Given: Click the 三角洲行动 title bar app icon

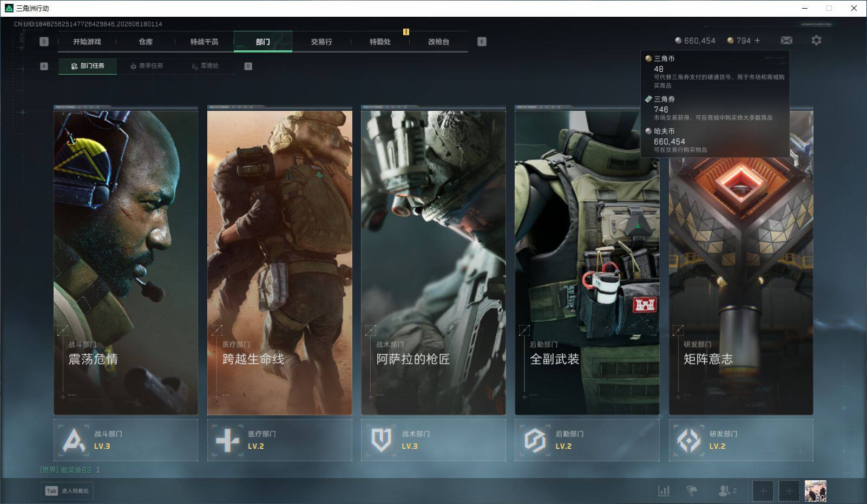Looking at the screenshot, I should [9, 8].
